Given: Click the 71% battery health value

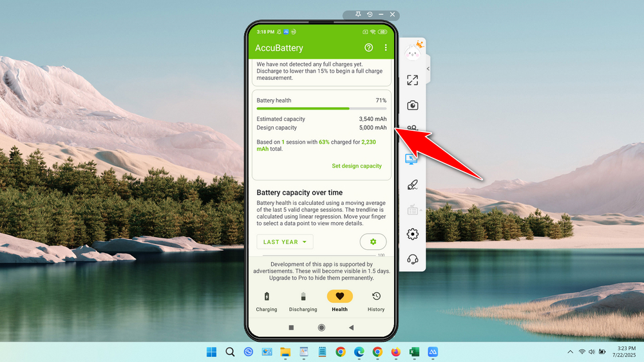Looking at the screenshot, I should click(x=381, y=100).
